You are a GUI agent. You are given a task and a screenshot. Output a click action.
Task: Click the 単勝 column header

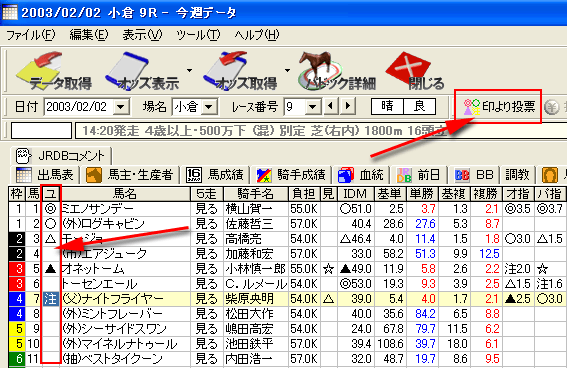click(x=422, y=194)
